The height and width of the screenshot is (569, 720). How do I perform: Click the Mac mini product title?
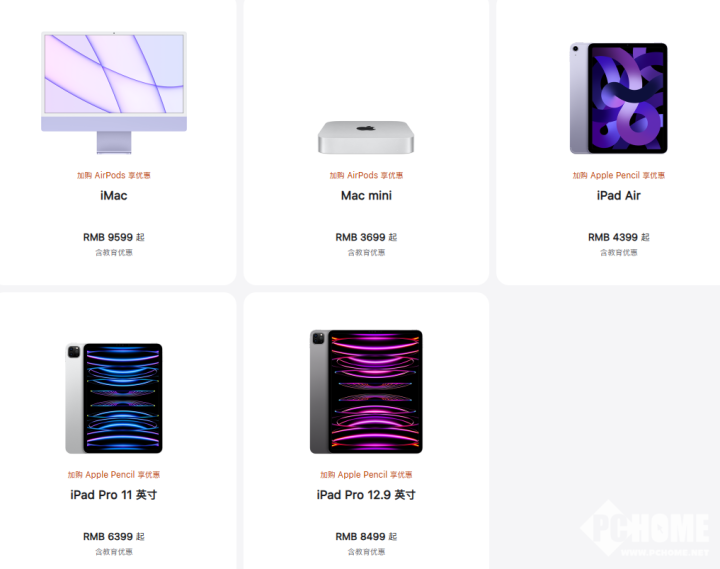tap(366, 196)
